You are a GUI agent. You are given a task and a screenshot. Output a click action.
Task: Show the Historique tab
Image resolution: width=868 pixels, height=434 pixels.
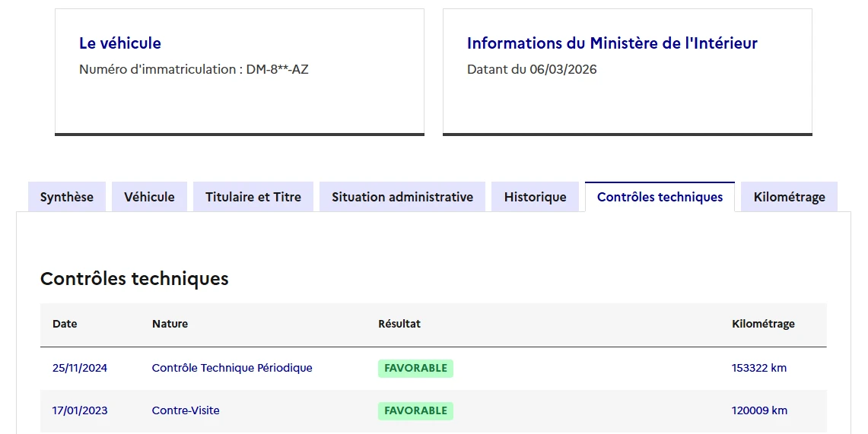point(535,197)
